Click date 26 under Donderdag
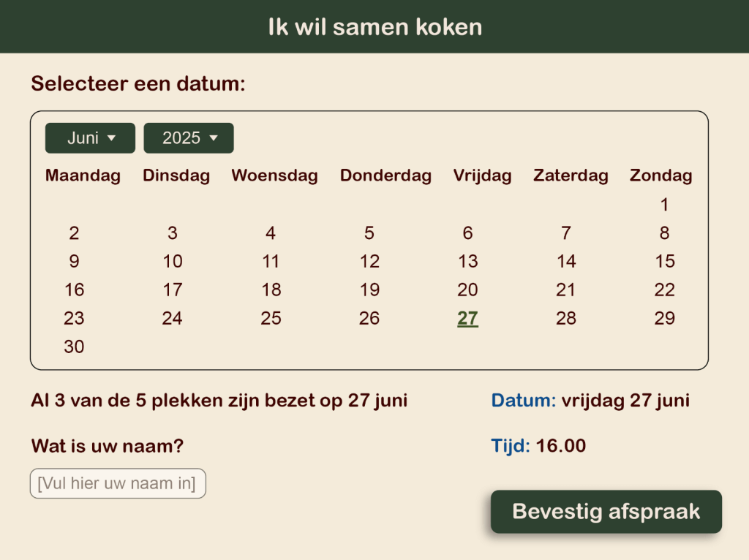The image size is (749, 560). coord(369,319)
